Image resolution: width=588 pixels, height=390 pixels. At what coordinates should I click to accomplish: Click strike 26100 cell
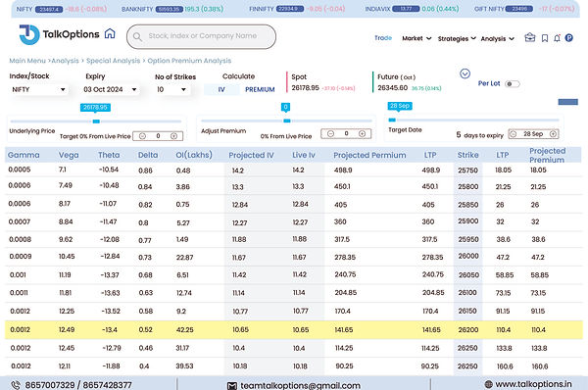tap(467, 292)
